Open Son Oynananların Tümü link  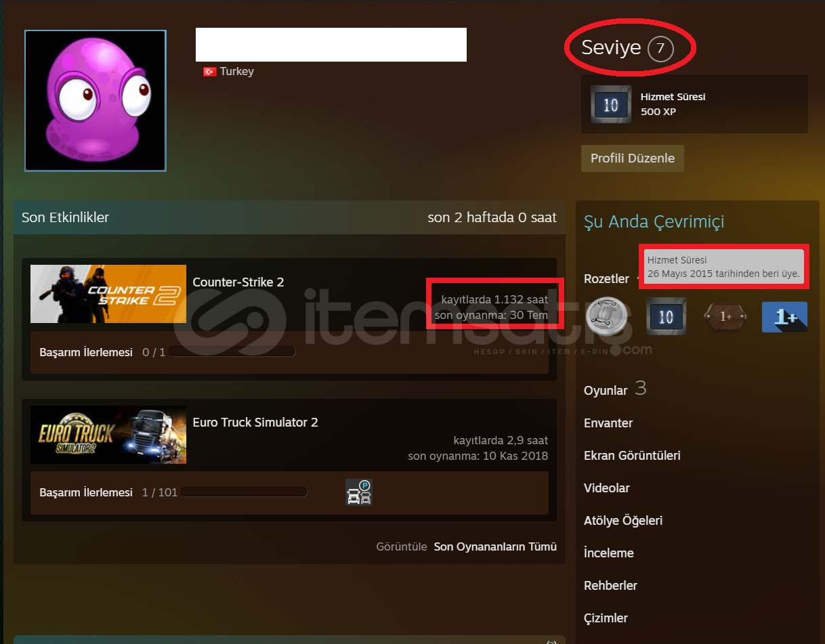[x=495, y=546]
